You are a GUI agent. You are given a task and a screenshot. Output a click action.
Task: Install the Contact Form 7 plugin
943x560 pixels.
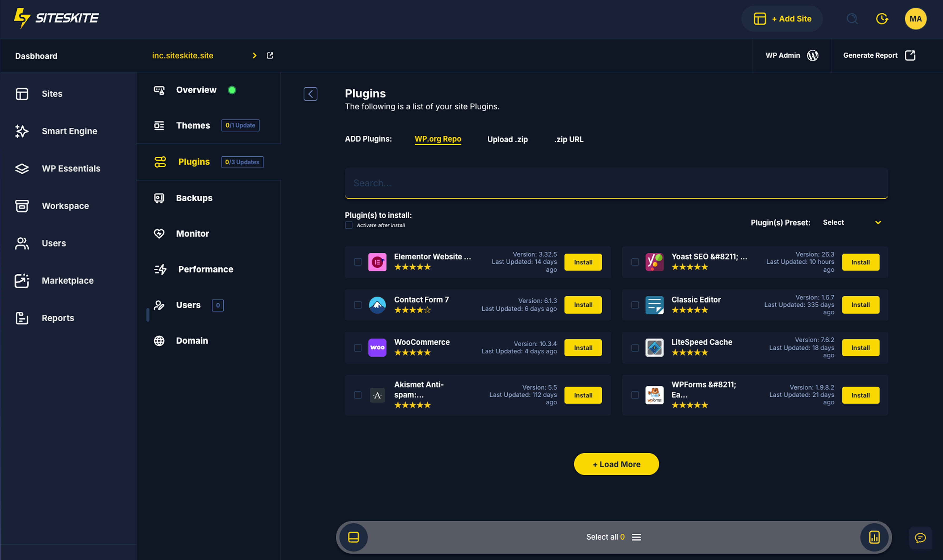point(583,305)
